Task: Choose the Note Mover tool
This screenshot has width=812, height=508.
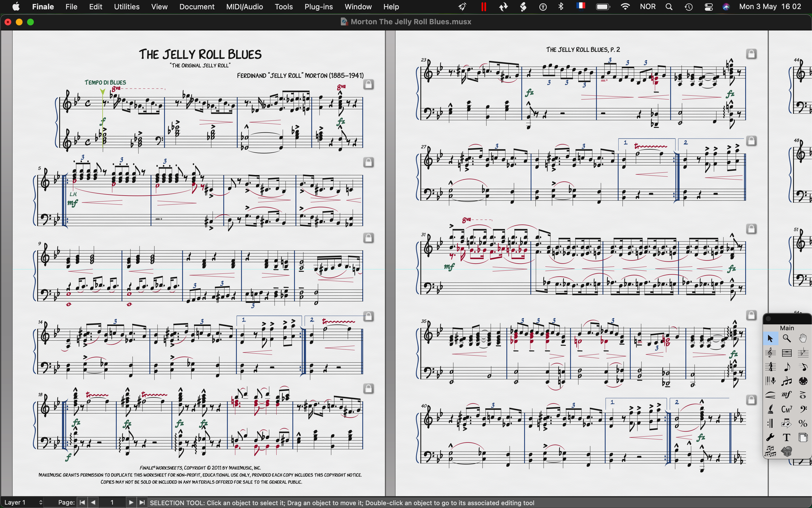Action: tap(787, 423)
